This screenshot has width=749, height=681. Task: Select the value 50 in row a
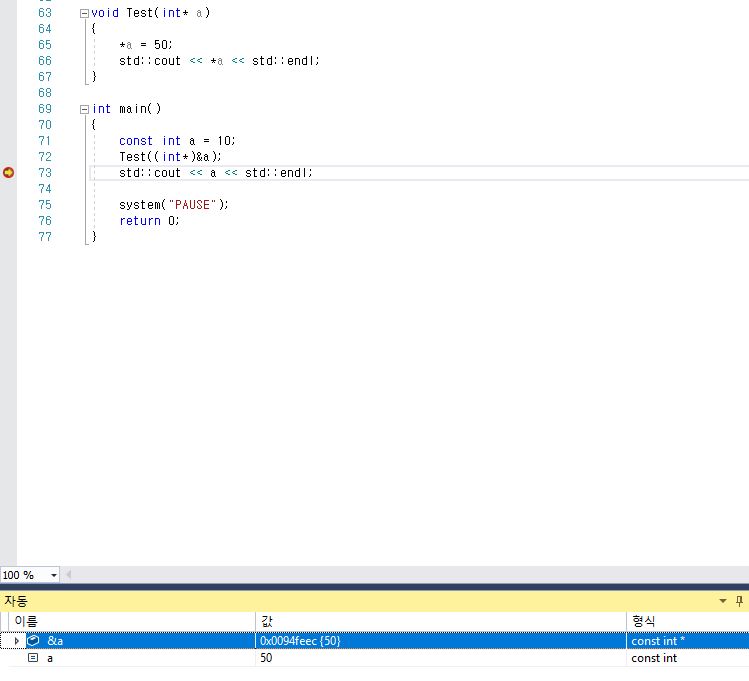[x=440, y=658]
